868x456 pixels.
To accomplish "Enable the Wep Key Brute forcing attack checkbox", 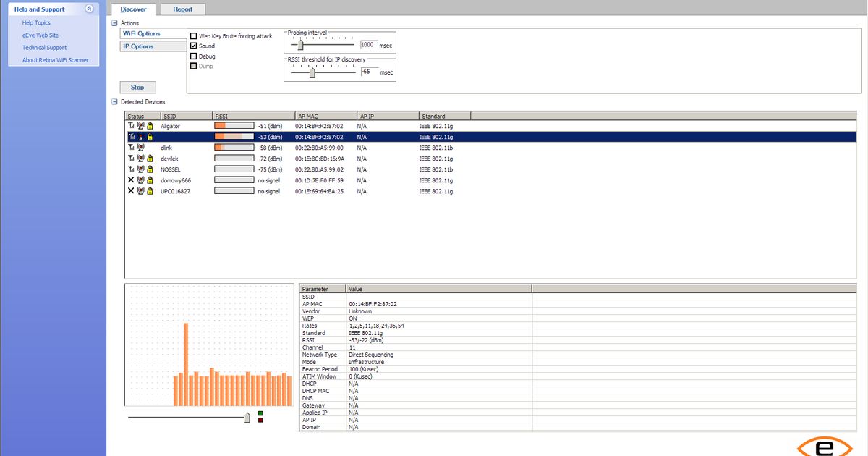I will (193, 35).
